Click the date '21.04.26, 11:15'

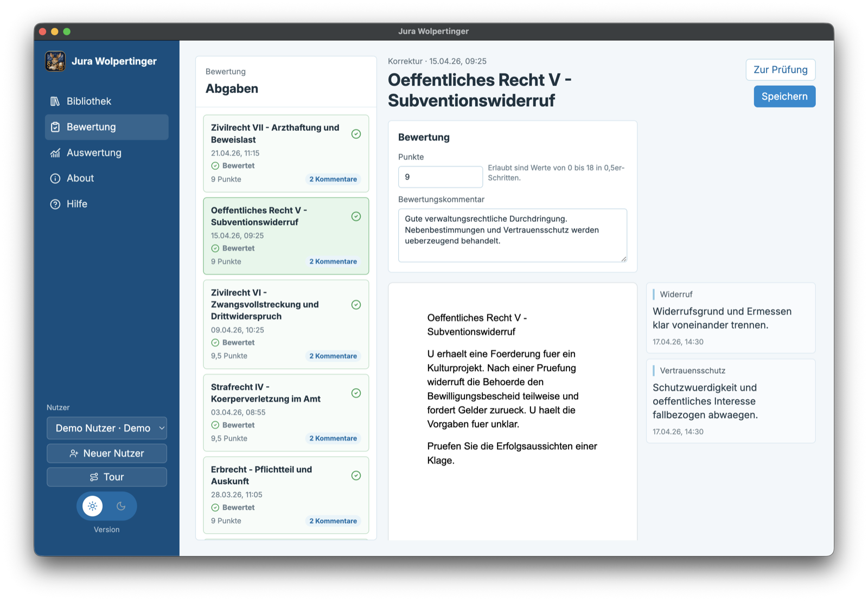coord(235,154)
